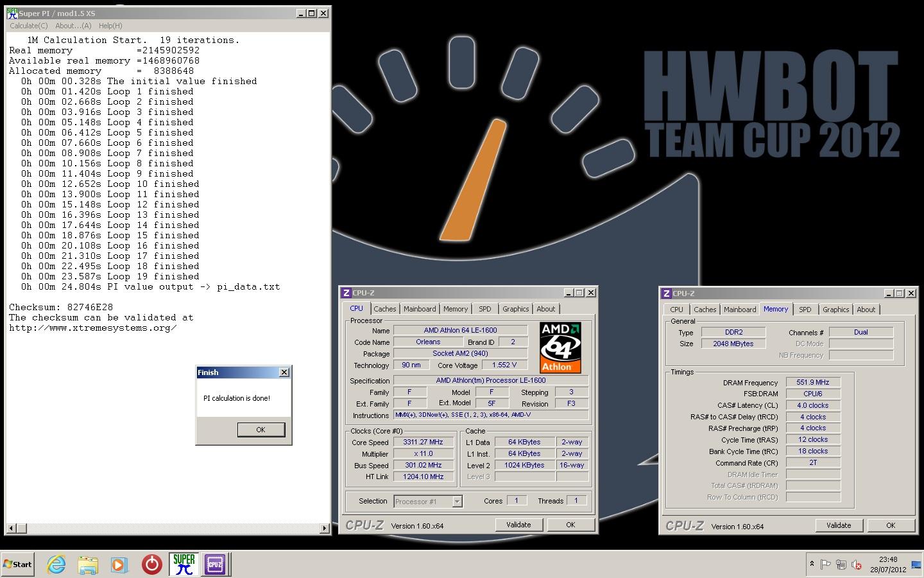Click the memory Type value DDR2

(733, 332)
